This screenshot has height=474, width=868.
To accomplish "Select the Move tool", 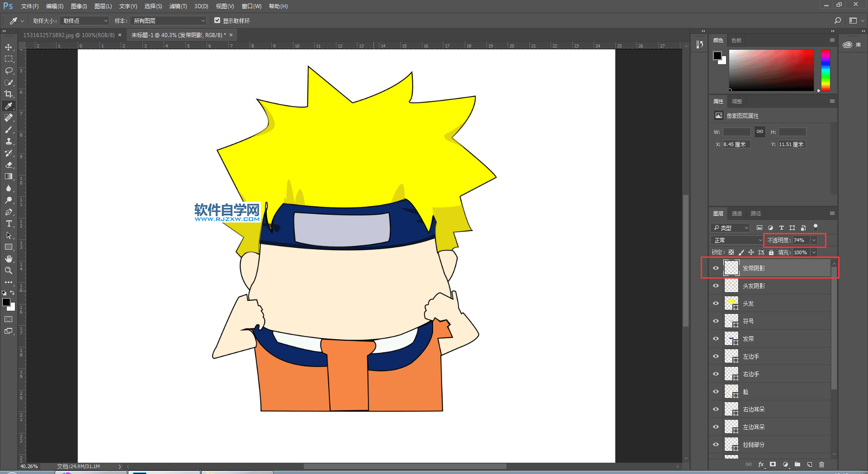I will (x=9, y=47).
